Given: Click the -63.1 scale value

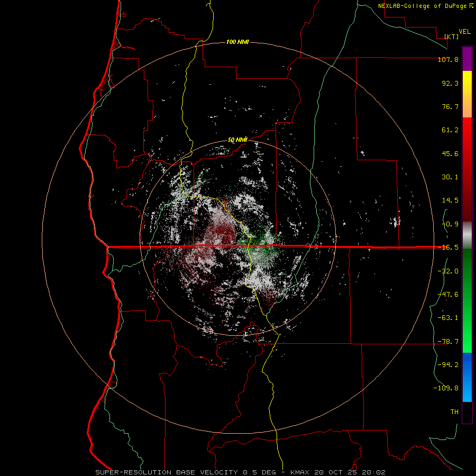Looking at the screenshot, I should [448, 318].
